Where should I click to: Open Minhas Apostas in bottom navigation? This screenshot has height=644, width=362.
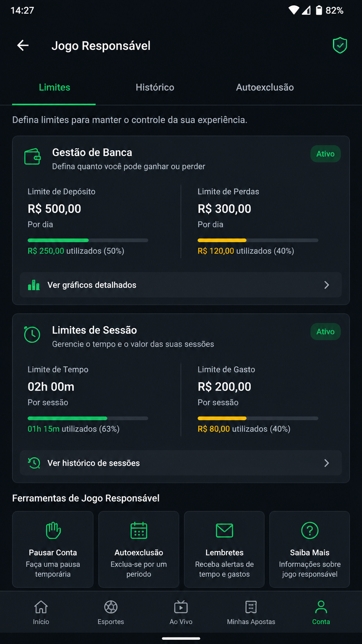[x=251, y=612]
